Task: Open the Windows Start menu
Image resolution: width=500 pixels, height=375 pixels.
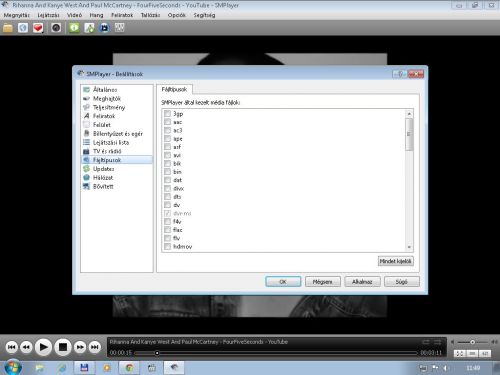Action: tap(13, 367)
